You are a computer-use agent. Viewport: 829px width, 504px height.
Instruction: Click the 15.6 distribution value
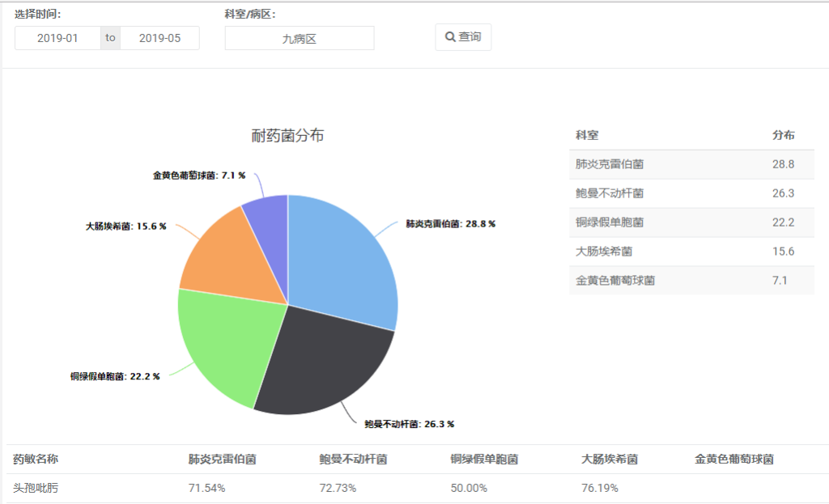click(x=783, y=252)
